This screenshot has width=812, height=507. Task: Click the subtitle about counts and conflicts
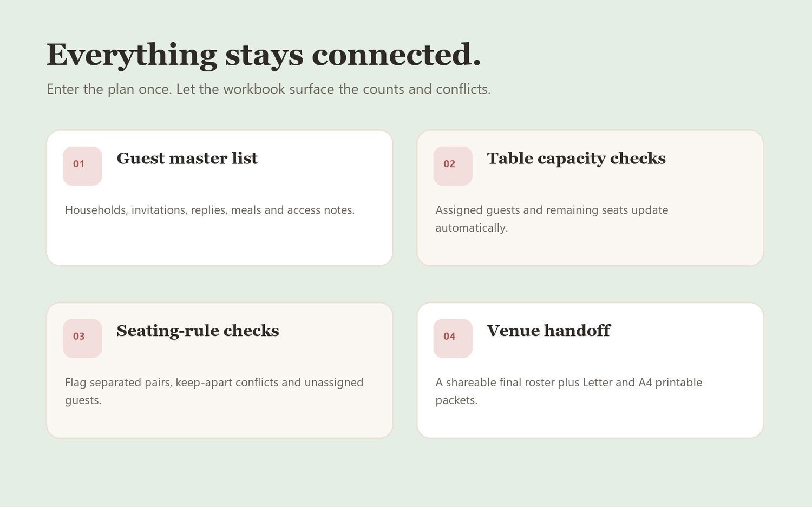[x=269, y=89]
